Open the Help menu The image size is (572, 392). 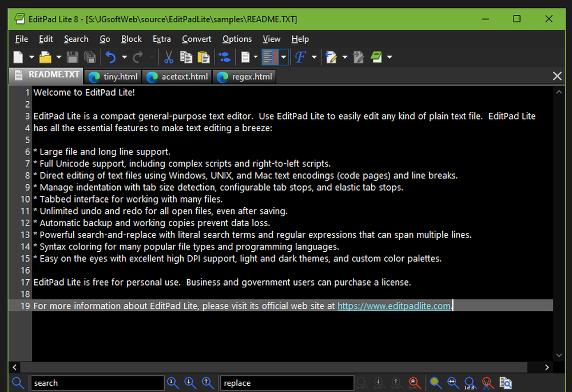click(300, 39)
